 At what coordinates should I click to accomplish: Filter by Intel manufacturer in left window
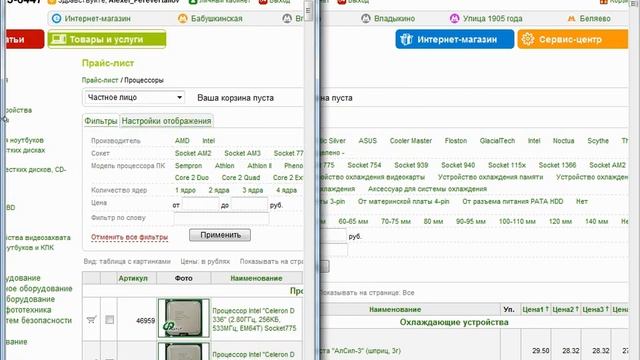pyautogui.click(x=209, y=141)
